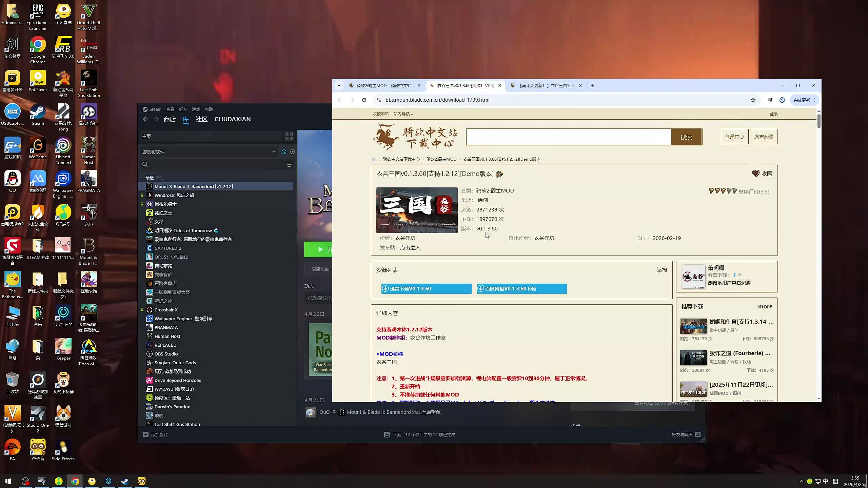Open Chrome tab search chevron

(339, 85)
